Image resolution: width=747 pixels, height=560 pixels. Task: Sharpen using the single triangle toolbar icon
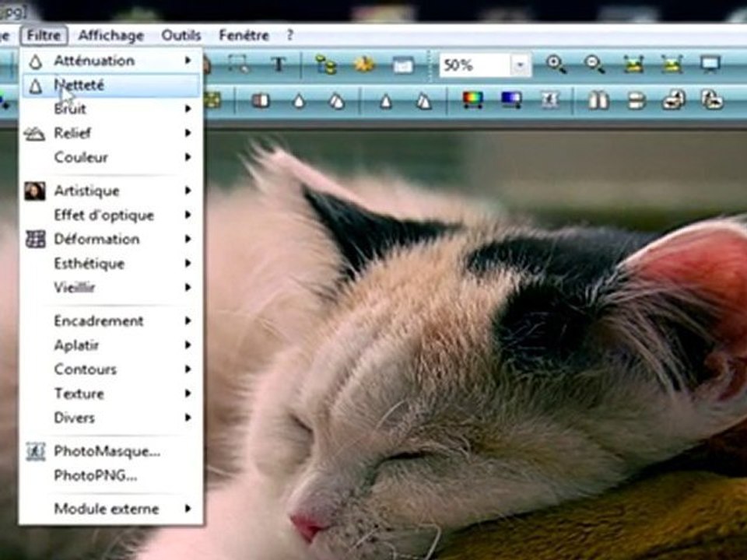(386, 101)
